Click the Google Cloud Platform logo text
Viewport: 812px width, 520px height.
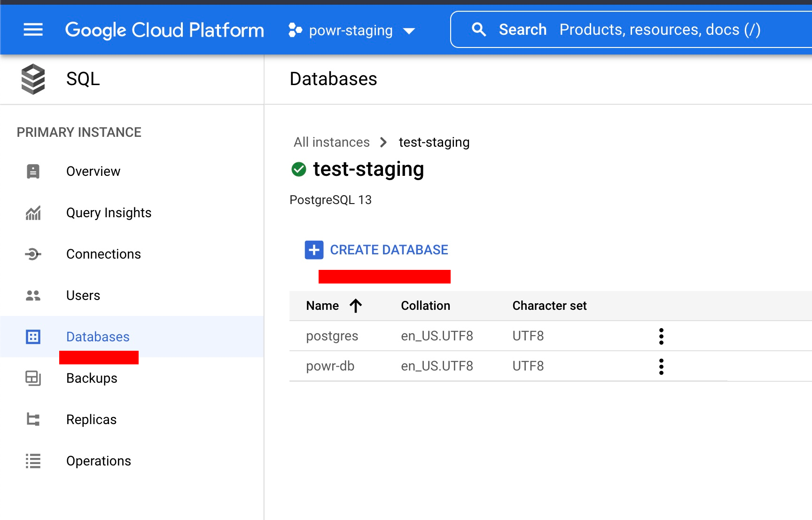(x=164, y=31)
